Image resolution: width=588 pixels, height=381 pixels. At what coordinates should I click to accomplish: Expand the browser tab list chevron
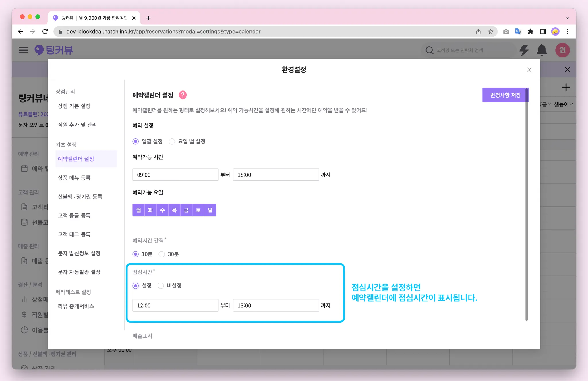(x=567, y=18)
